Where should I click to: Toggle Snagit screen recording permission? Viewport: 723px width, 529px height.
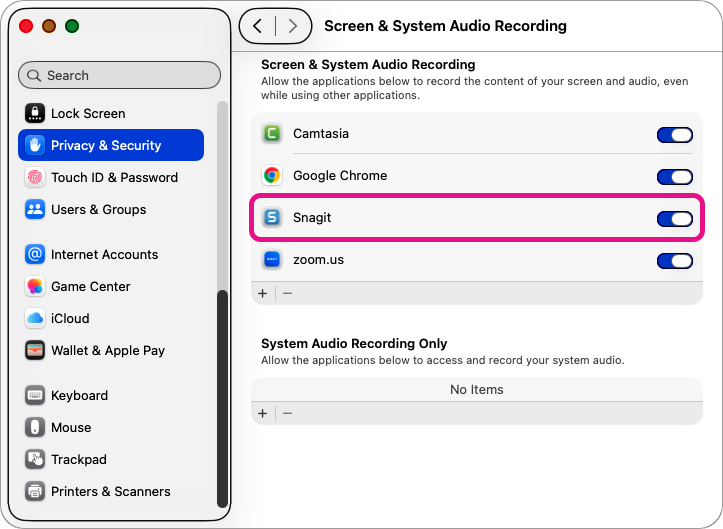coord(675,219)
